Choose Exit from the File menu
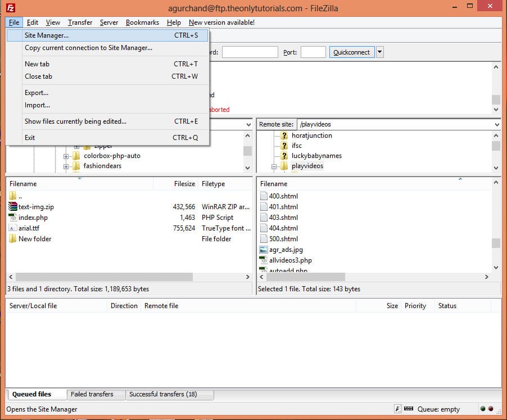 point(107,138)
